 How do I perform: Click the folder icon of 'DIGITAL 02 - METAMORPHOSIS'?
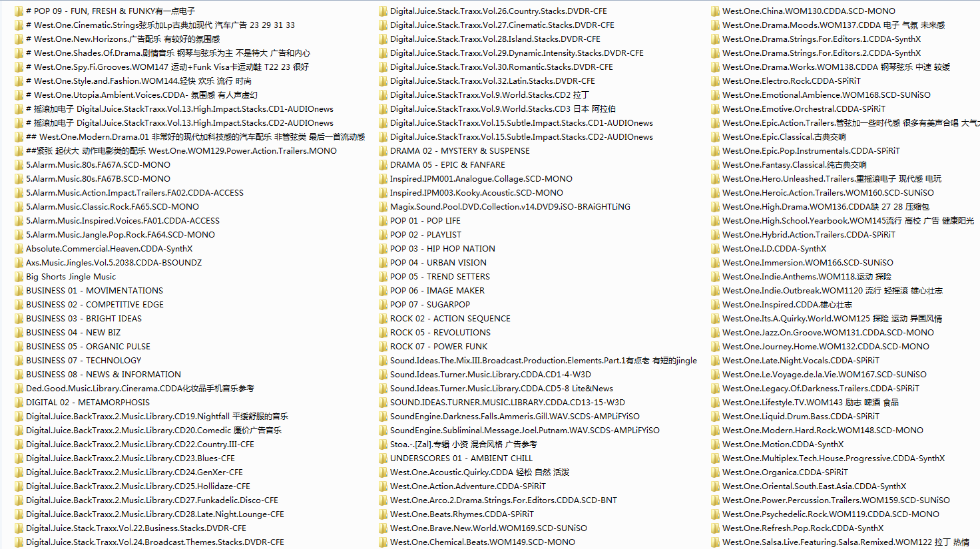coord(19,403)
